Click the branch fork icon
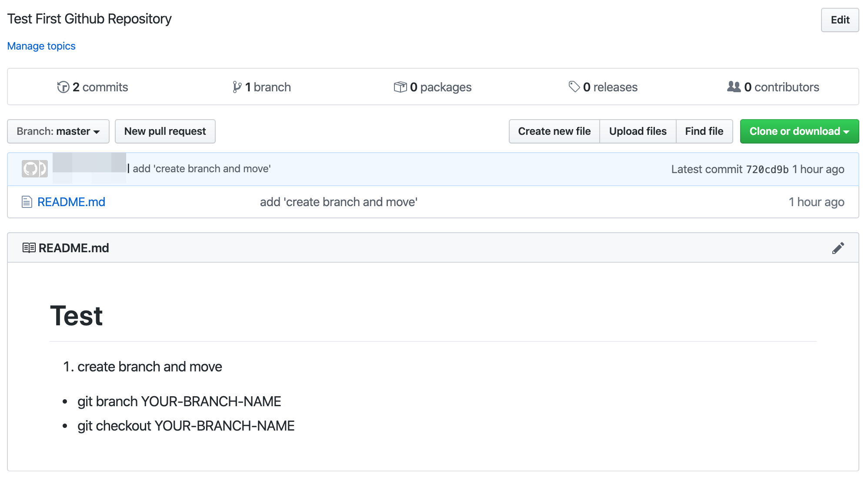The image size is (868, 481). click(237, 87)
